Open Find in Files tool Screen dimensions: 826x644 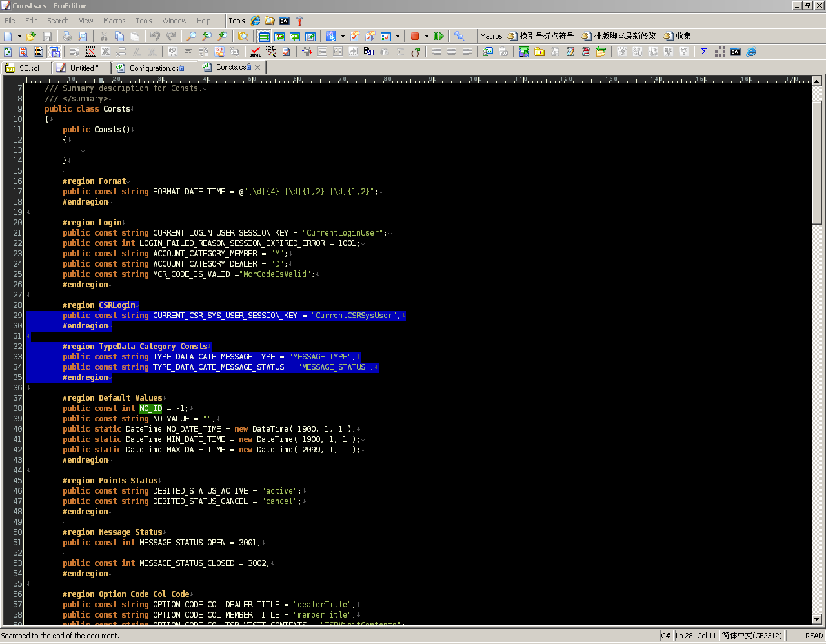click(243, 36)
